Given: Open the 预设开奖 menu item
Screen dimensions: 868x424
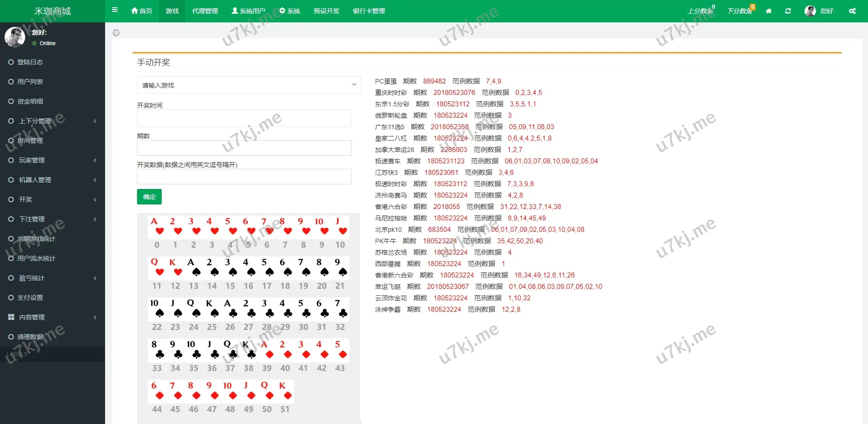Looking at the screenshot, I should point(326,10).
